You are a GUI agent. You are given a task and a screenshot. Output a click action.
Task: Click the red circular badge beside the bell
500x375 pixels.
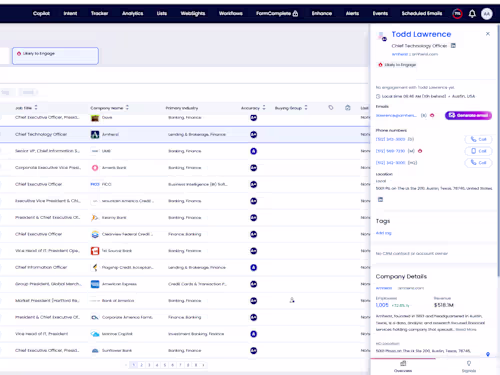(457, 14)
